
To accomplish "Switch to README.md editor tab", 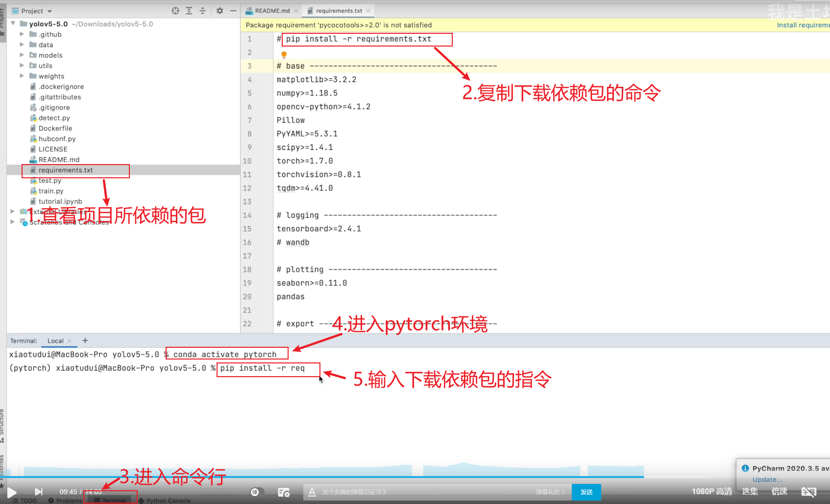I will click(x=272, y=11).
